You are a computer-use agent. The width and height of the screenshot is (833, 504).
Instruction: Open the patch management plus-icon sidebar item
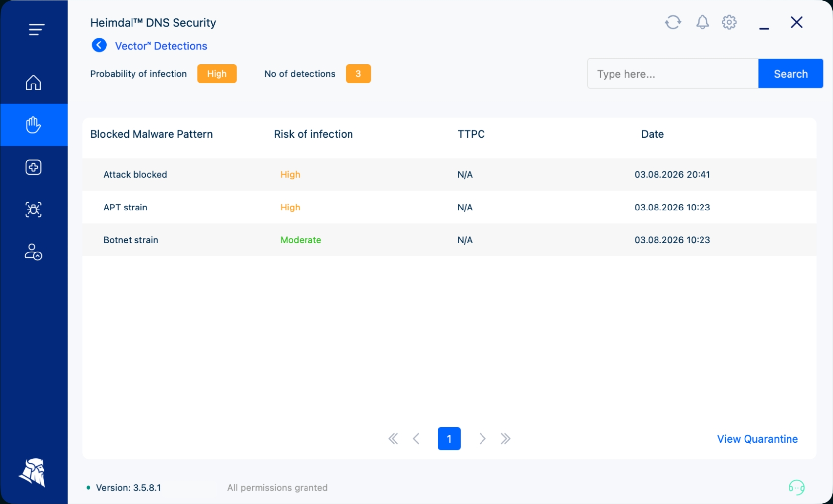point(33,168)
